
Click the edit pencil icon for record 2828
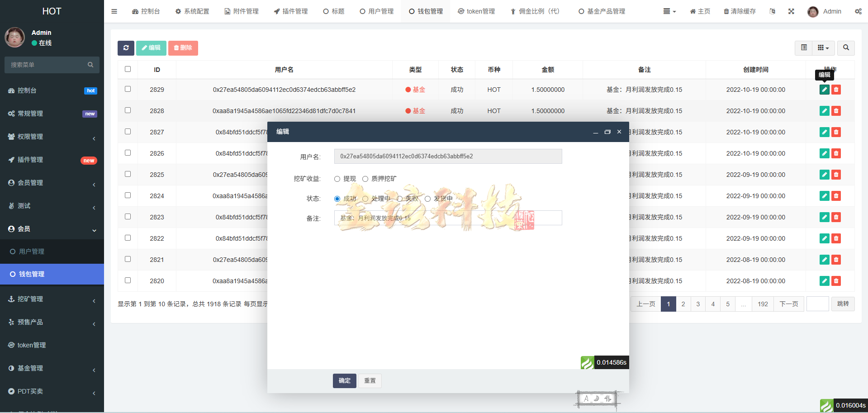point(824,110)
